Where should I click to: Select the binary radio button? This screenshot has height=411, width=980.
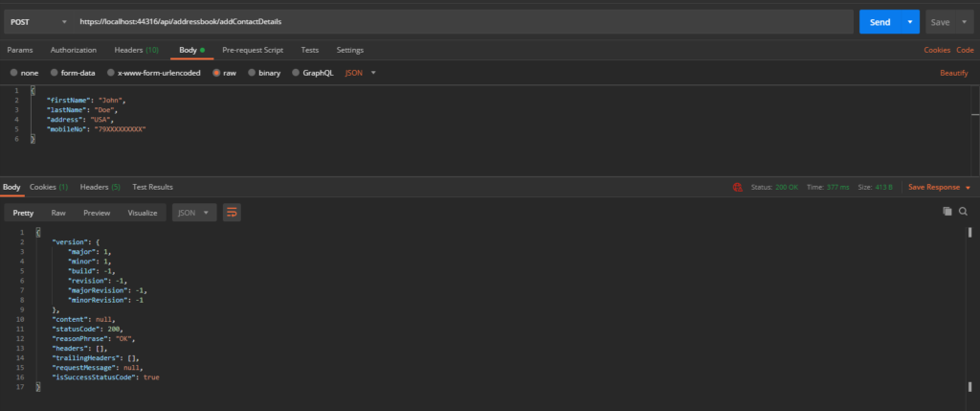[x=252, y=73]
